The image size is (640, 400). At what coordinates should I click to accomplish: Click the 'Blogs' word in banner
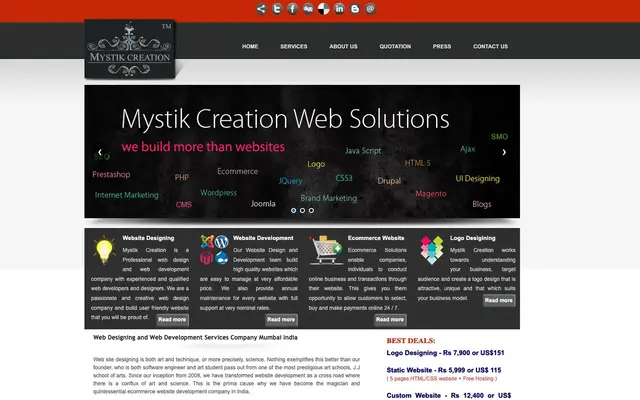482,204
